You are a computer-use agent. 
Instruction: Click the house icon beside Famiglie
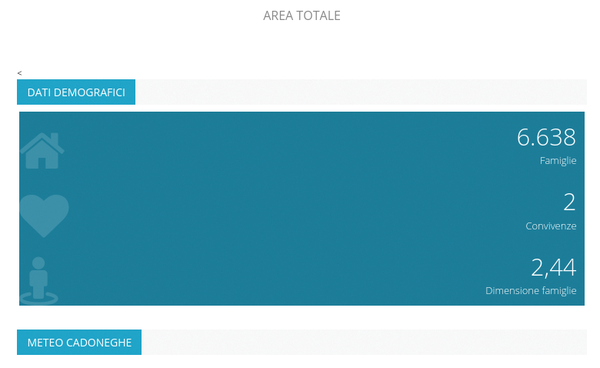(x=42, y=151)
